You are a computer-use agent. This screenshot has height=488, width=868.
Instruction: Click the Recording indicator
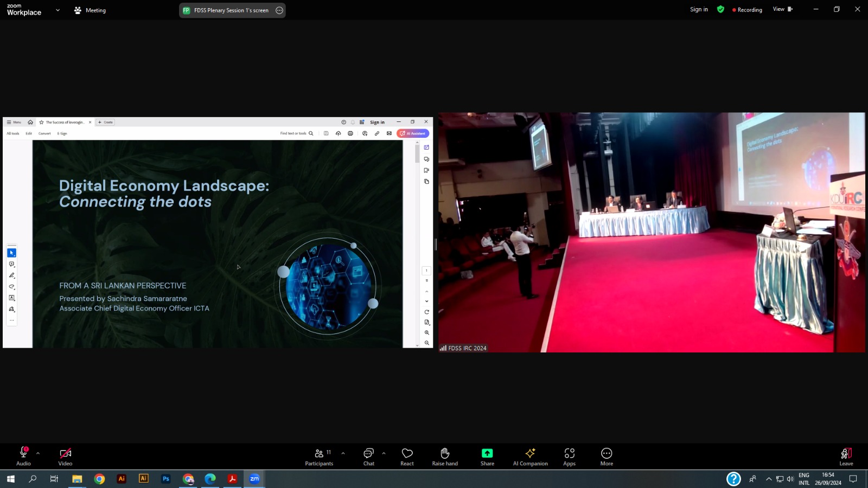point(747,10)
